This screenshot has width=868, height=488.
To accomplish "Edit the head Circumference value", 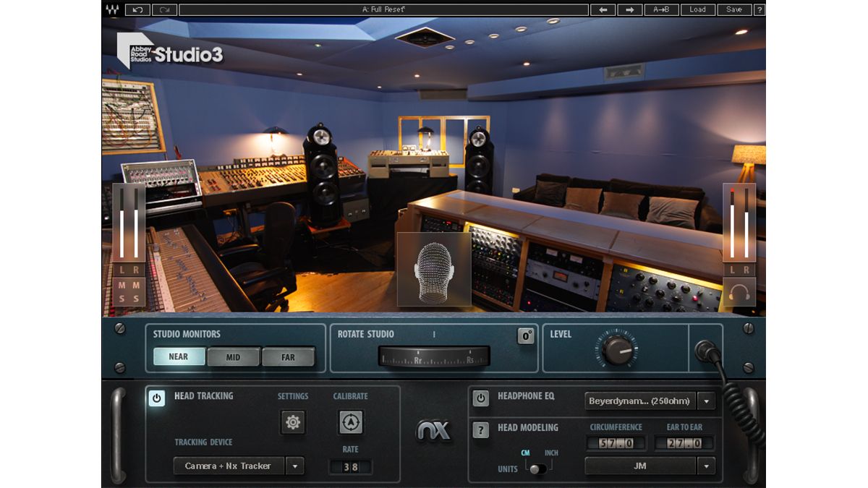I will point(615,443).
